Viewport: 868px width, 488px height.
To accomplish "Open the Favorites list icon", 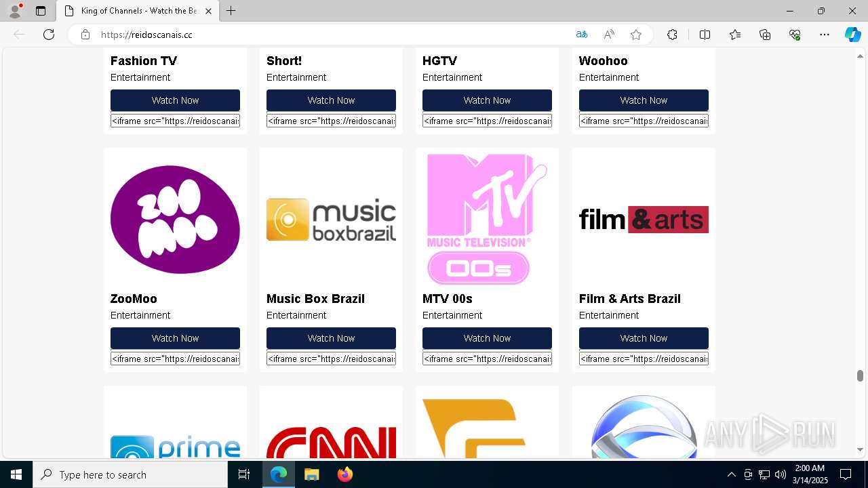I will click(735, 35).
